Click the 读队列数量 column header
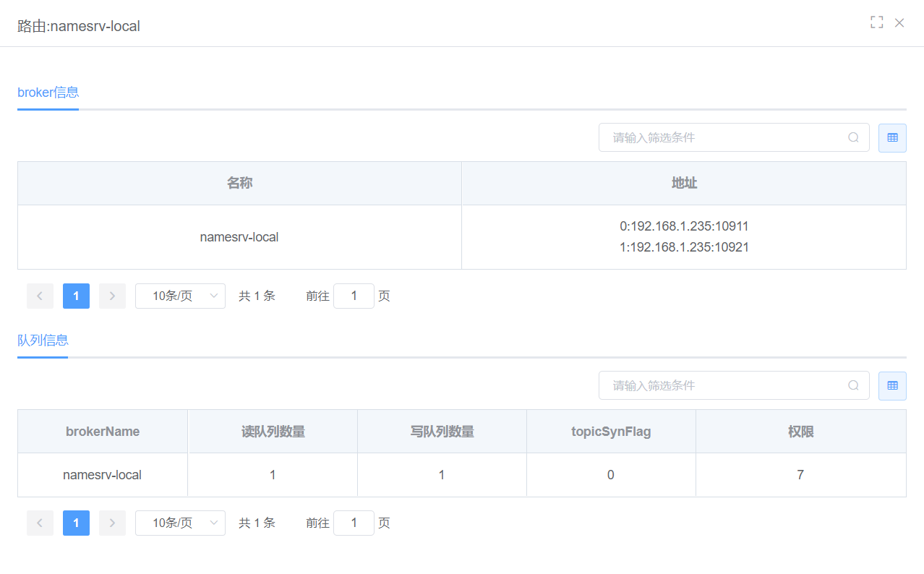The height and width of the screenshot is (574, 924). [273, 432]
